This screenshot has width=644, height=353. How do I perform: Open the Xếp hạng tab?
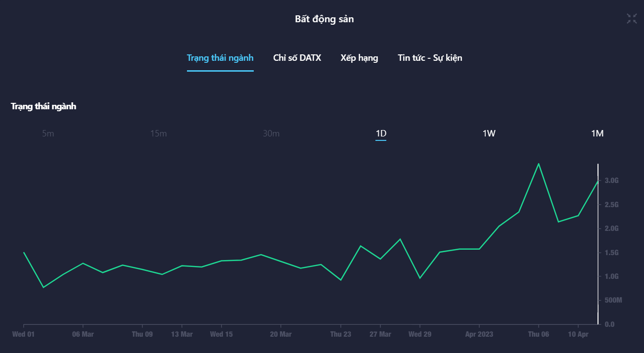359,58
